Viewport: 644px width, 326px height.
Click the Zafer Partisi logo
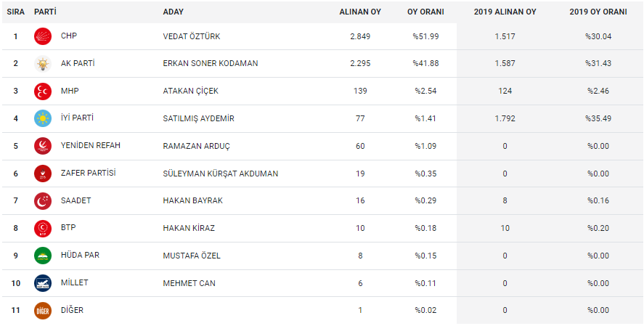43,174
